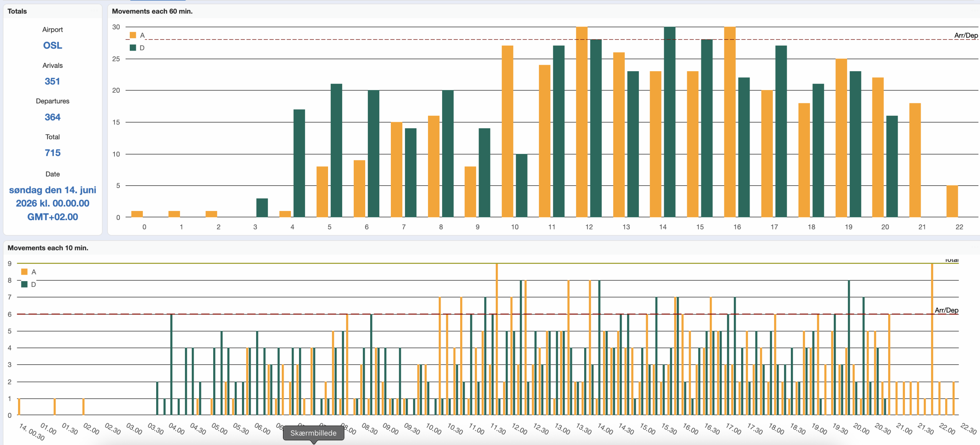Click the orange arrivals bar at hour 22
The image size is (980, 445).
[x=952, y=201]
